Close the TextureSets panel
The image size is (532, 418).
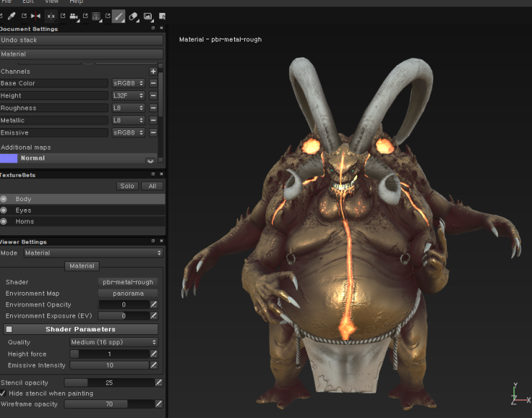click(162, 174)
